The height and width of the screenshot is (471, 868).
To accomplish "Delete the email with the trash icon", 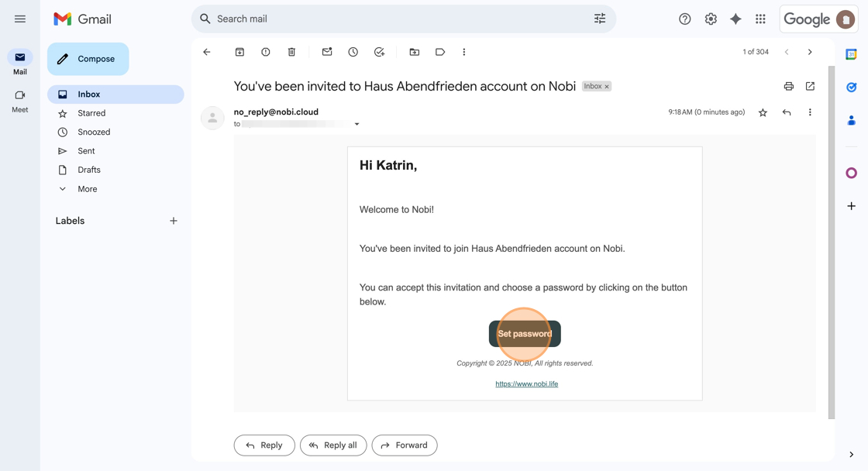I will click(x=291, y=52).
